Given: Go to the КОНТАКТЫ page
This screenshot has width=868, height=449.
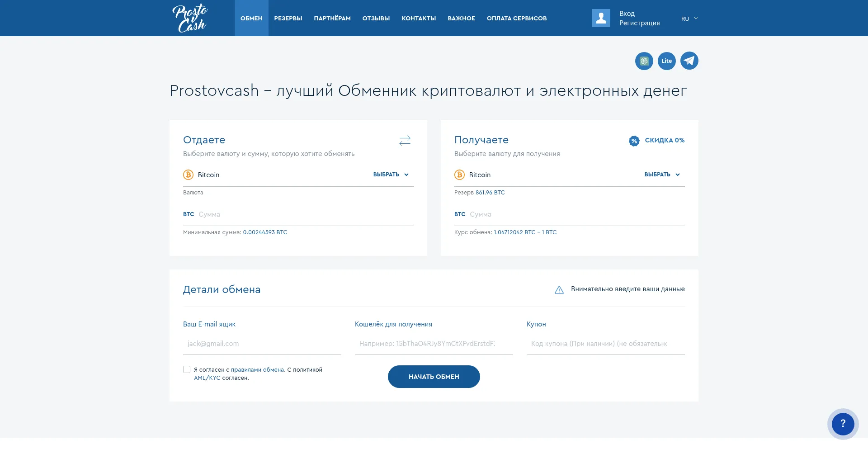Looking at the screenshot, I should 419,18.
